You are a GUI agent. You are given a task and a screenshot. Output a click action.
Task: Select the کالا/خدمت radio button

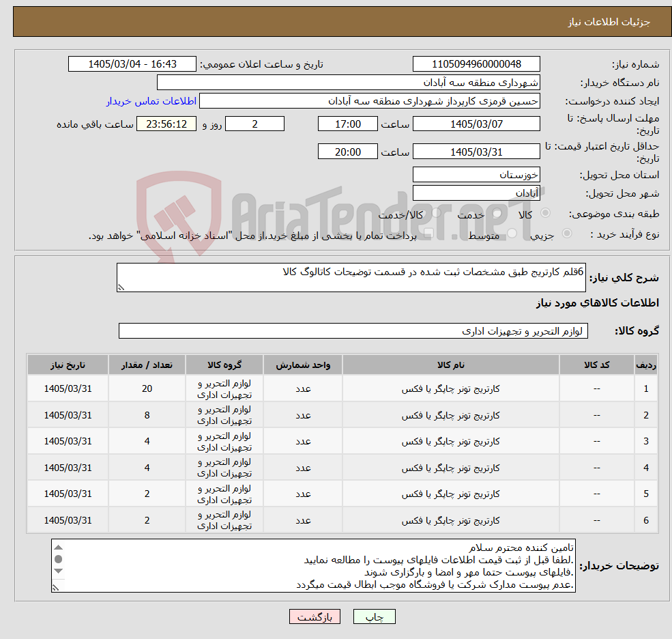tap(436, 213)
